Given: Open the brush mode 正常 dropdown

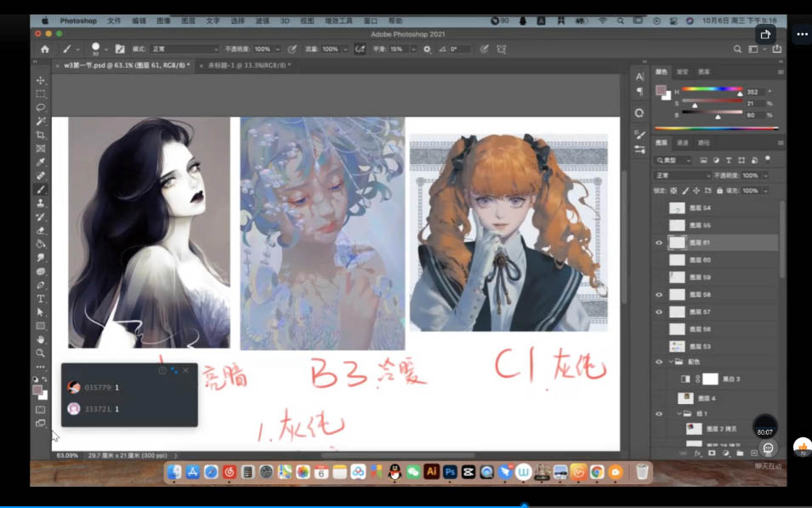Looking at the screenshot, I should [185, 49].
